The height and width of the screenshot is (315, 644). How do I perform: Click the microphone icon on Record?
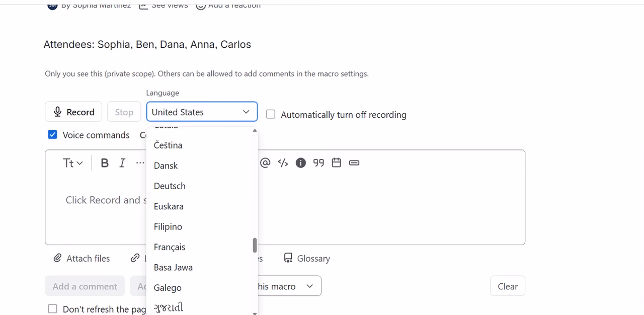(57, 112)
